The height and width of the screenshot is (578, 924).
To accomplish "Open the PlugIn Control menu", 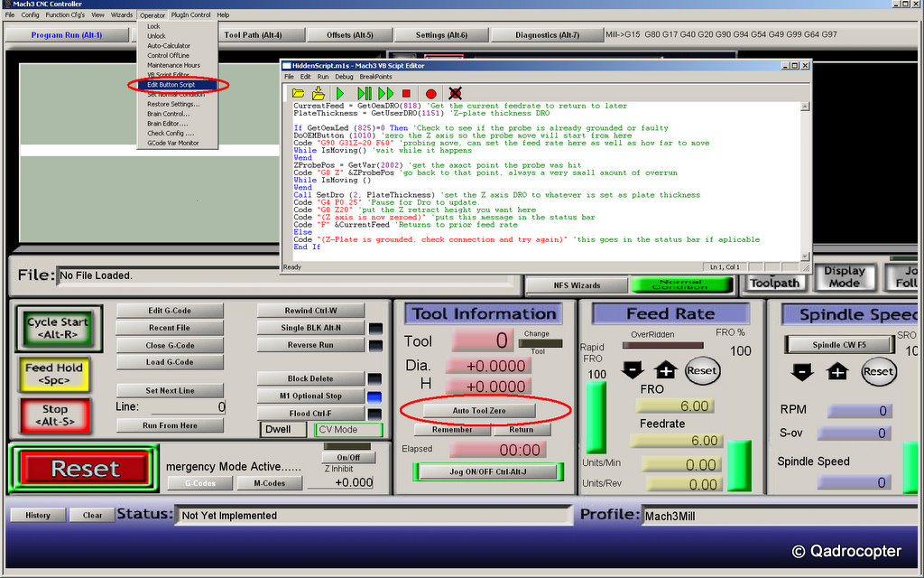I will click(190, 15).
